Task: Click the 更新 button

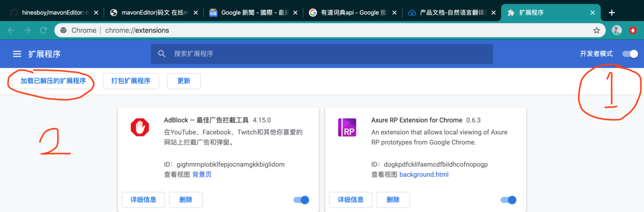Action: pyautogui.click(x=184, y=81)
